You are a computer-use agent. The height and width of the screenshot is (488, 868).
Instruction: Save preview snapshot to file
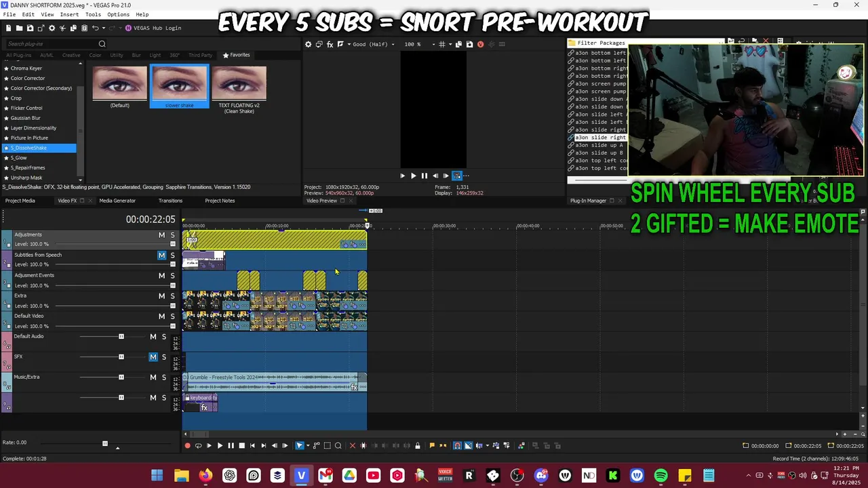point(470,44)
